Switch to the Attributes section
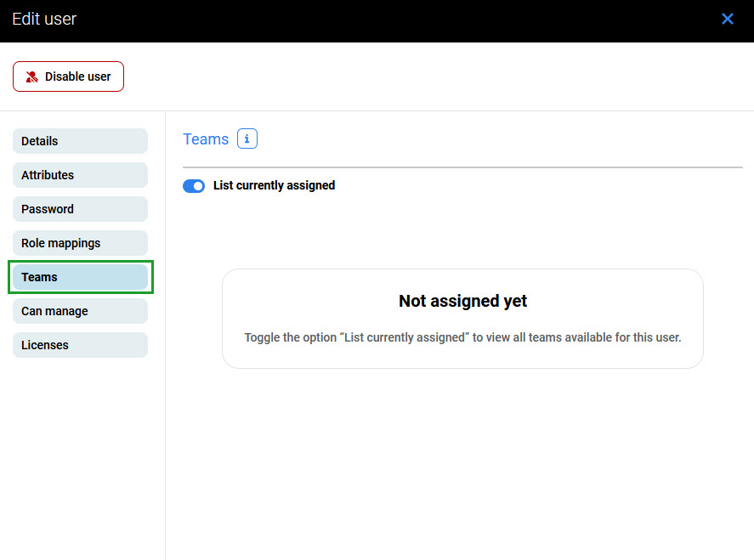The image size is (754, 560). 80,175
